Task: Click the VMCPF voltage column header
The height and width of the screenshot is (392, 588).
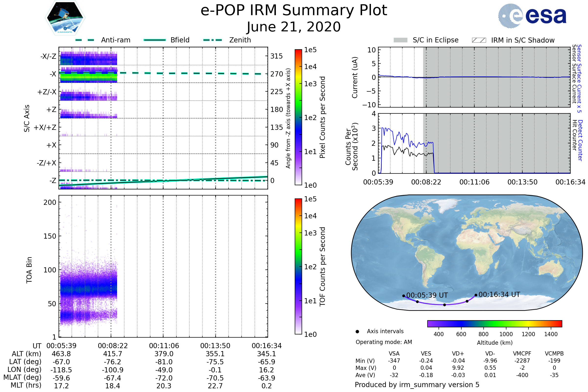Action: point(522,354)
